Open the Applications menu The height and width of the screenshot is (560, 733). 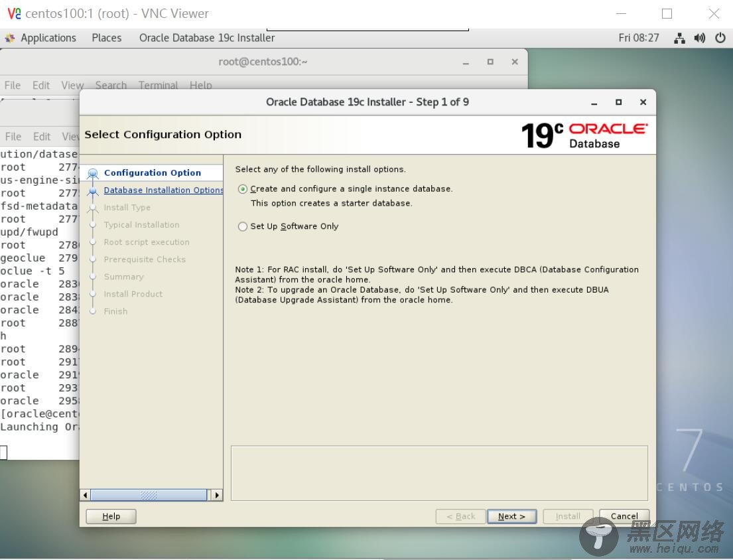(x=48, y=38)
